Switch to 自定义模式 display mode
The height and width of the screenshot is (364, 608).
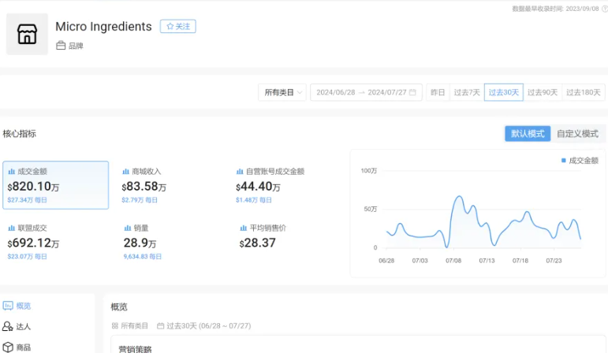[x=577, y=134]
